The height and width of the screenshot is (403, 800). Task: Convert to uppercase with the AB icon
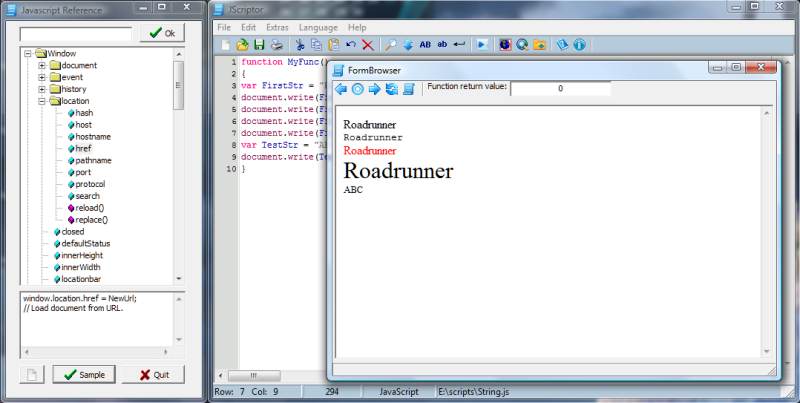[x=425, y=45]
